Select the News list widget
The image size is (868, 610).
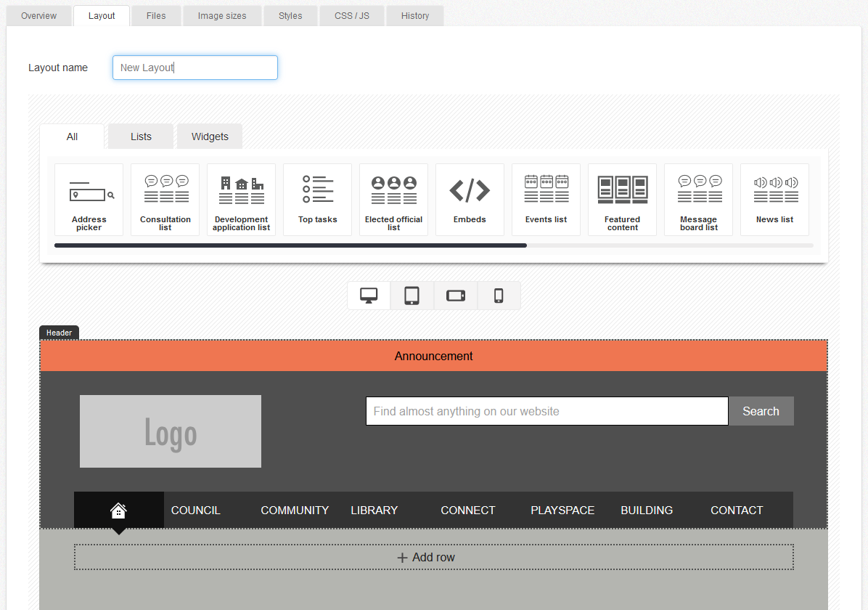coord(774,199)
